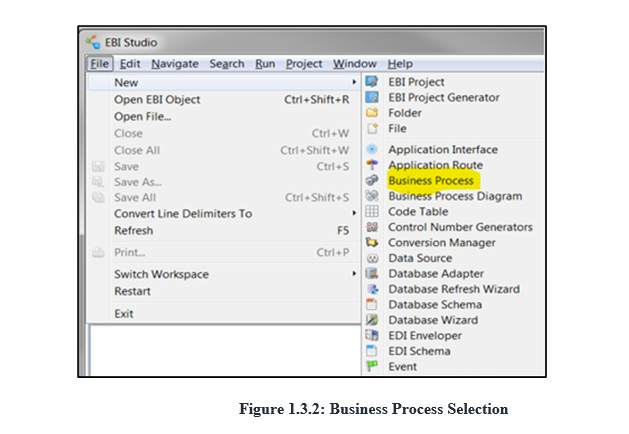Click the Application Interface icon
Viewport: 629px width, 434px height.
point(372,149)
